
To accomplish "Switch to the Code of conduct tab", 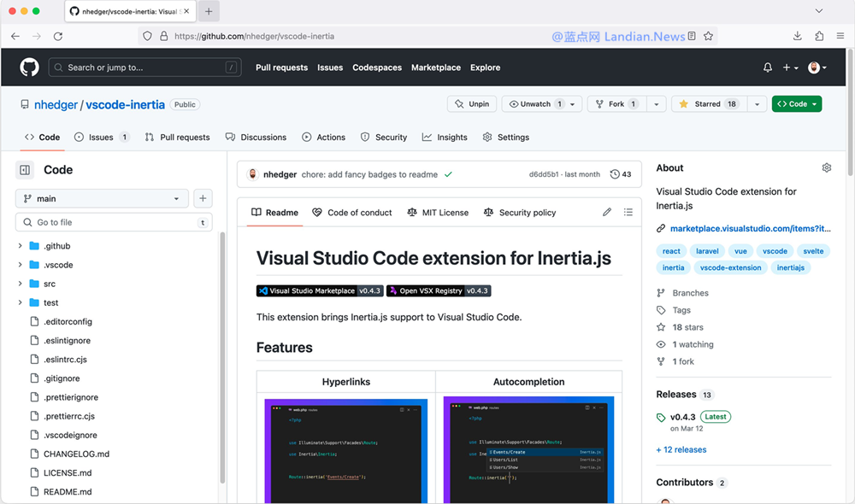I will coord(351,213).
